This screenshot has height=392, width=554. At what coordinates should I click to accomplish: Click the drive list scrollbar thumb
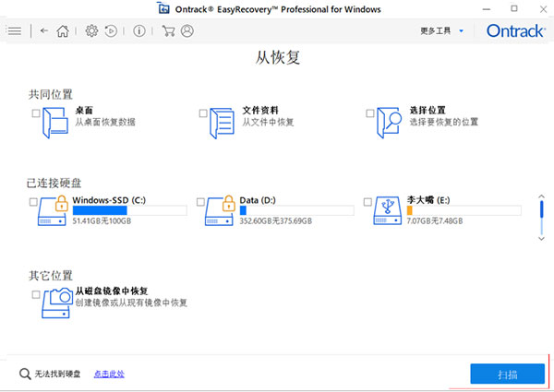541,209
